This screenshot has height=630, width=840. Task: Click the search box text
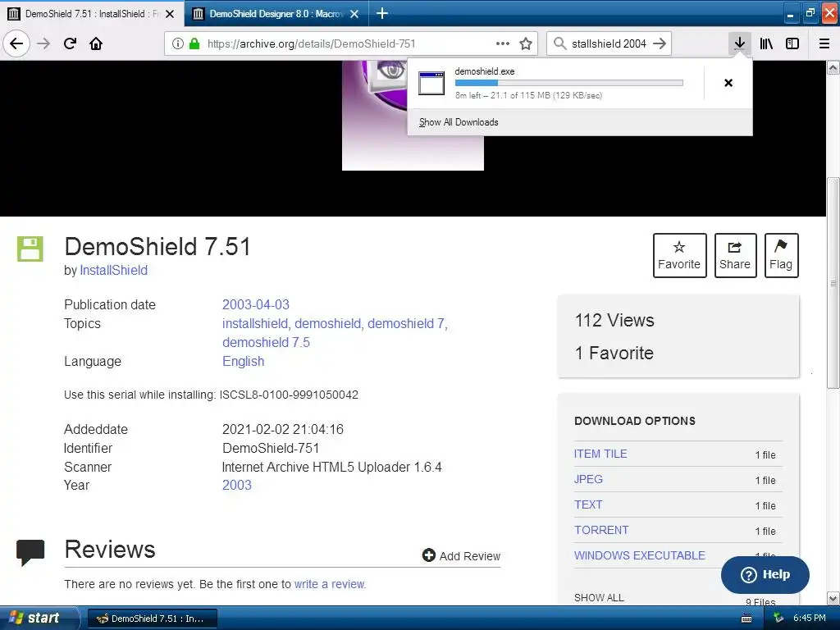609,43
